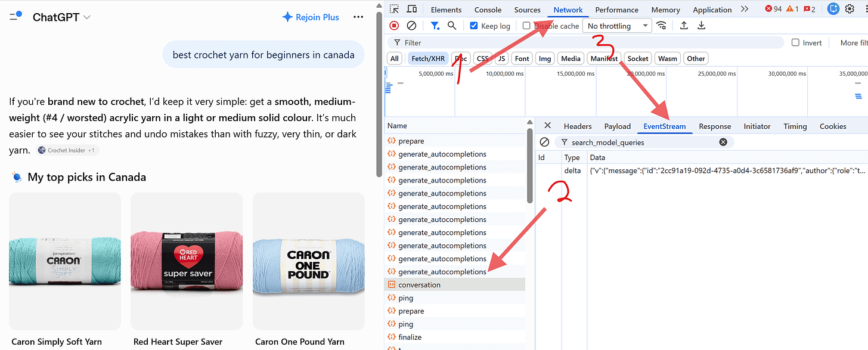Toggle the network filter funnel icon
The height and width of the screenshot is (350, 868).
click(x=435, y=26)
